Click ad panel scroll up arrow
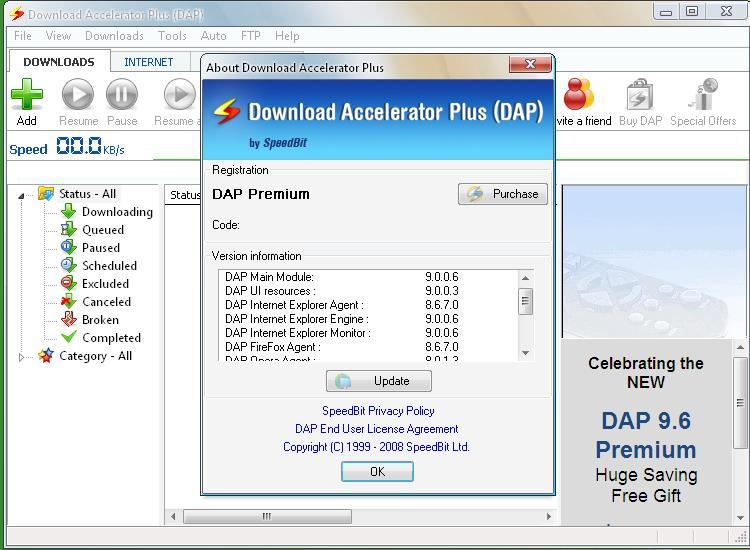Screen dimensions: 750x550 point(740,347)
